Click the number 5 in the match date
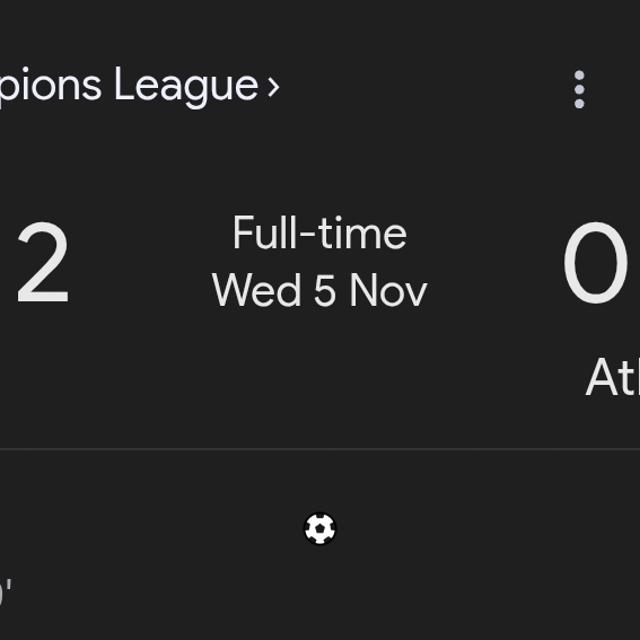640x640 pixels. tap(324, 291)
